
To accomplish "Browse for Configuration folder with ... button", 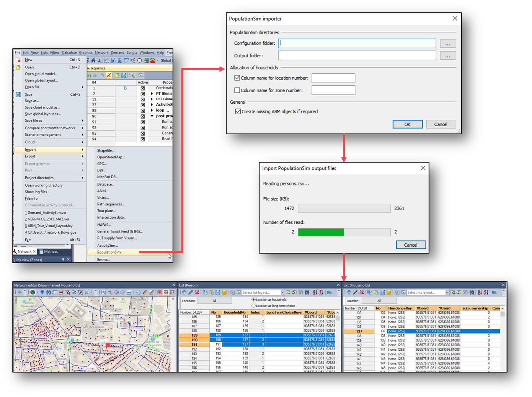I will (x=447, y=44).
